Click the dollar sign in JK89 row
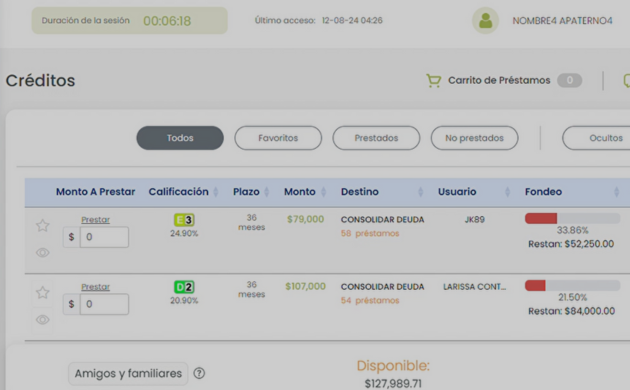Screen dimensions: 630x390 (x=72, y=237)
